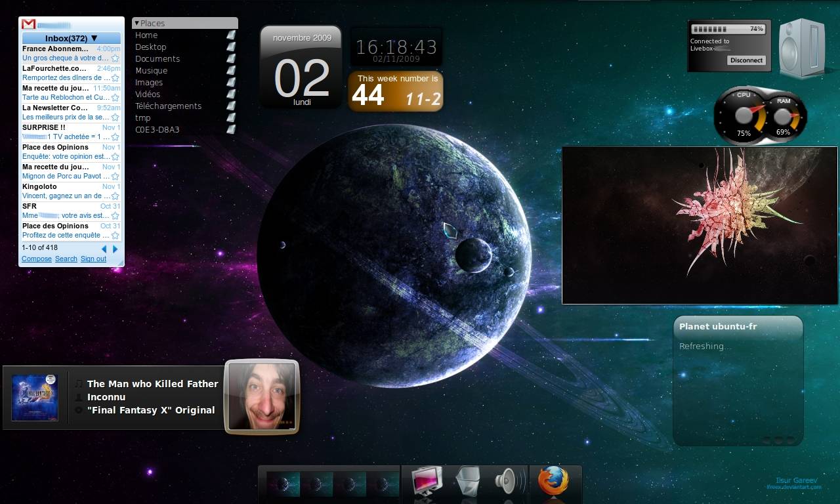Open Home folder in Places

[x=146, y=35]
